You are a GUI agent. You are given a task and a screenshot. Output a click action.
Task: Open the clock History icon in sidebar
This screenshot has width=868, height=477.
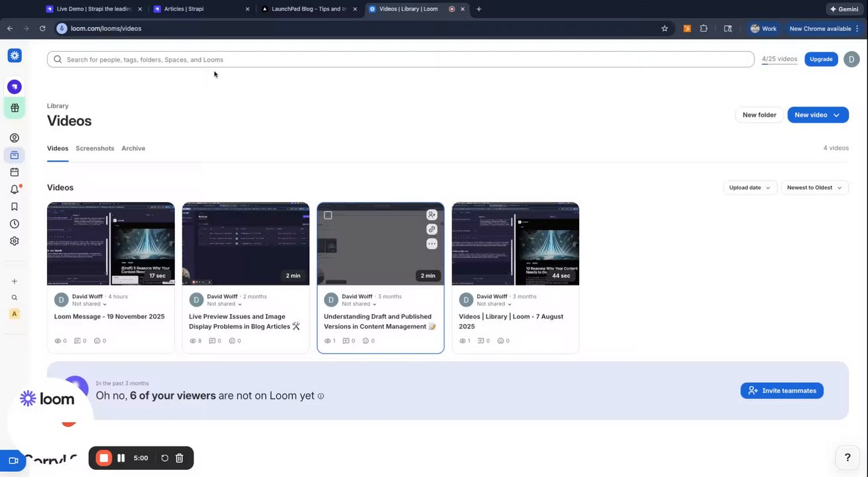tap(15, 224)
